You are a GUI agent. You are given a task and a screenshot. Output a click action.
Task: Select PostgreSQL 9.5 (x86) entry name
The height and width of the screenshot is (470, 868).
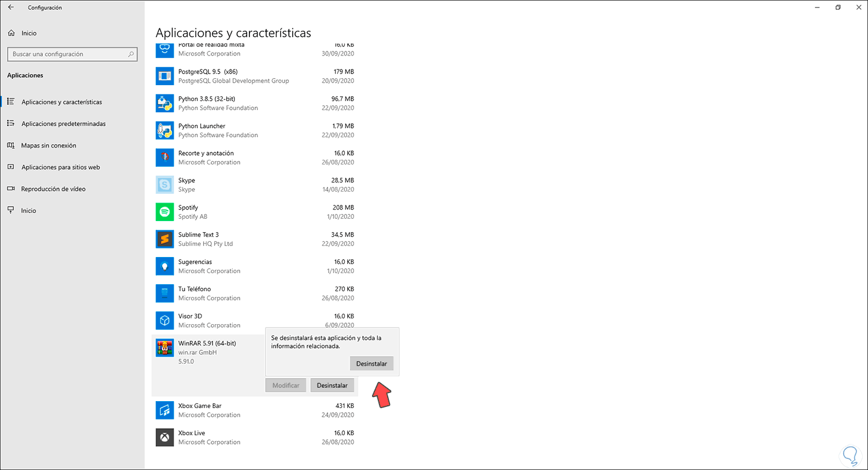point(208,71)
